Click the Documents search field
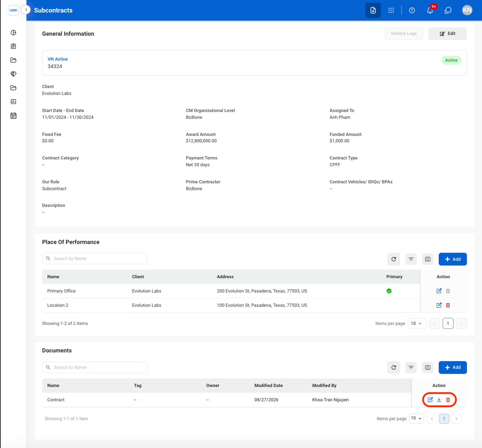Image resolution: width=482 pixels, height=448 pixels. coord(95,367)
